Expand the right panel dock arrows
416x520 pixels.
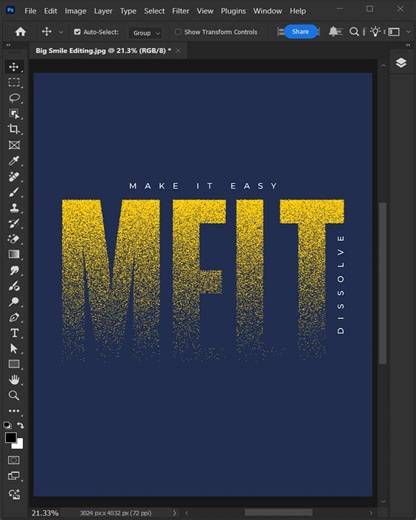(408, 45)
